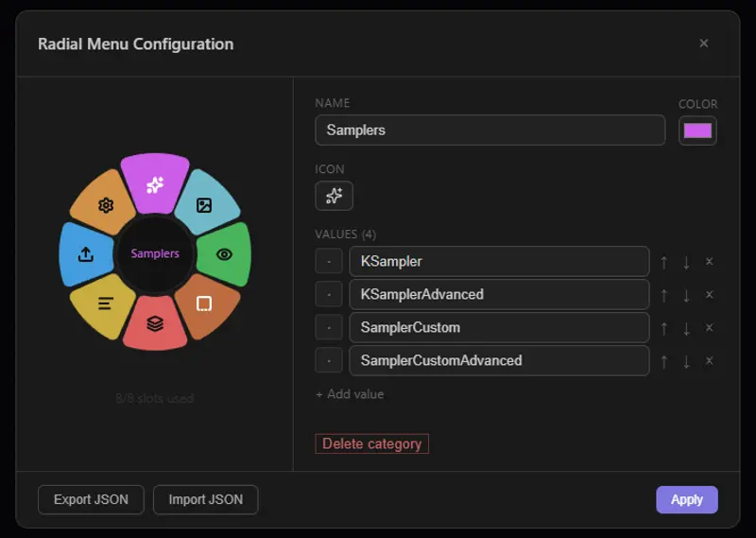Image resolution: width=756 pixels, height=538 pixels.
Task: Click the Import JSON button
Action: pyautogui.click(x=206, y=499)
